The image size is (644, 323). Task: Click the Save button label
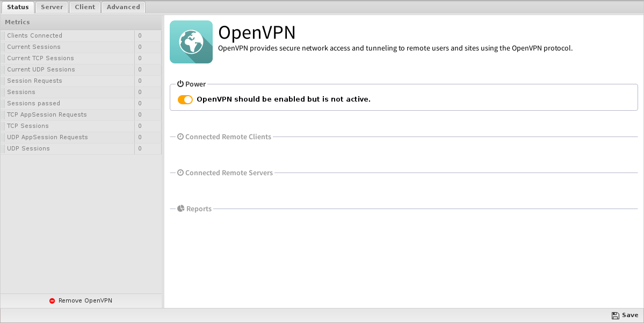click(x=630, y=315)
